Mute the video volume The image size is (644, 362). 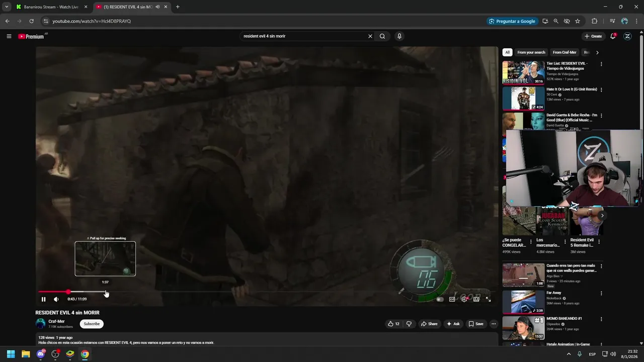coord(56,299)
